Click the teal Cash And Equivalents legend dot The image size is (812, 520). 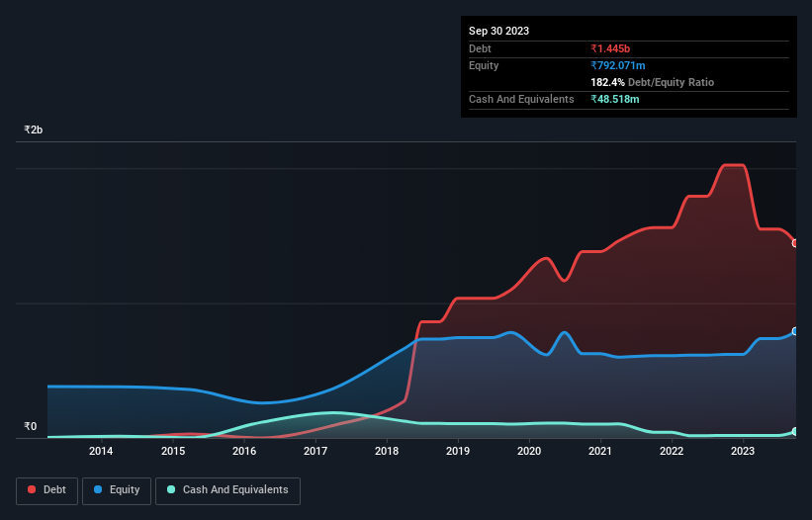[171, 489]
